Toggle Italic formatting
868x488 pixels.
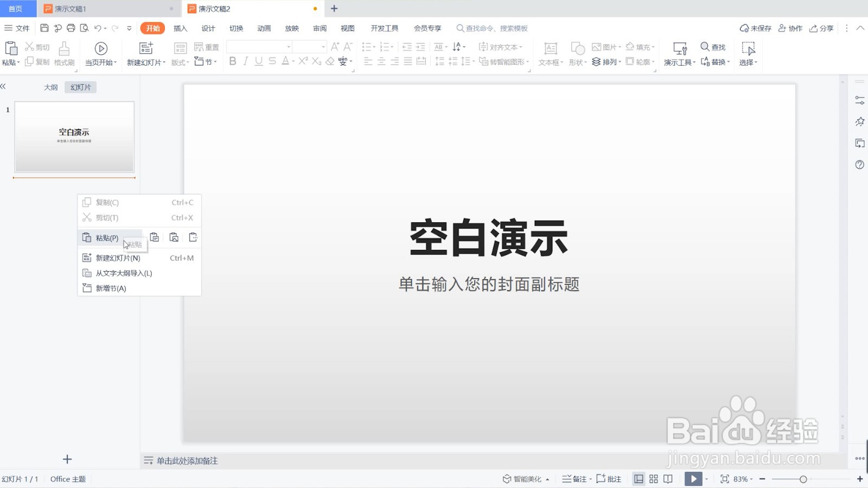[x=246, y=61]
